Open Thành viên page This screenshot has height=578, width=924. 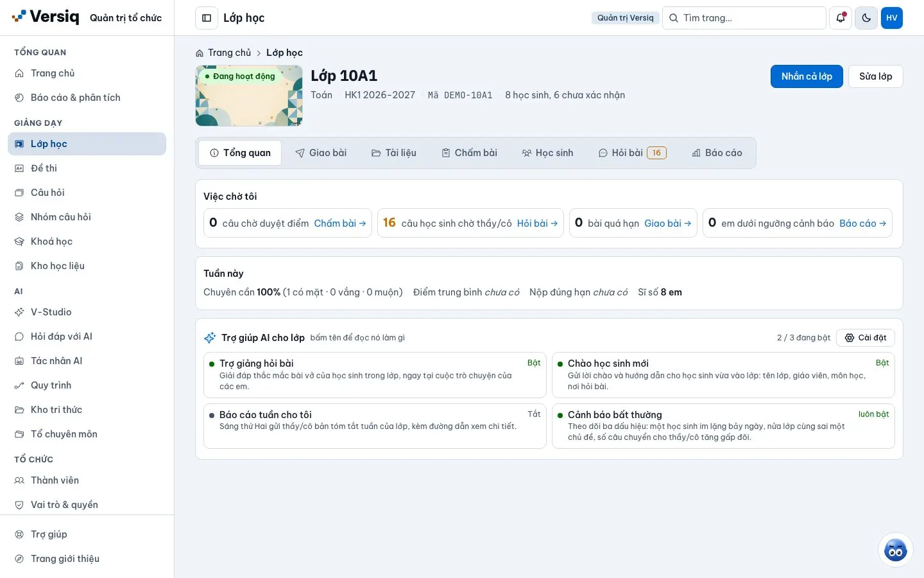87,480
